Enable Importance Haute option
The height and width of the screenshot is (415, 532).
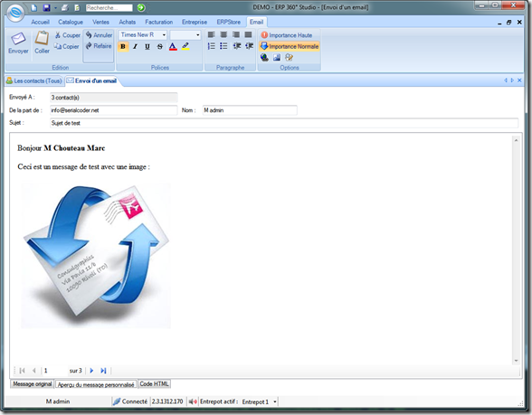point(287,35)
